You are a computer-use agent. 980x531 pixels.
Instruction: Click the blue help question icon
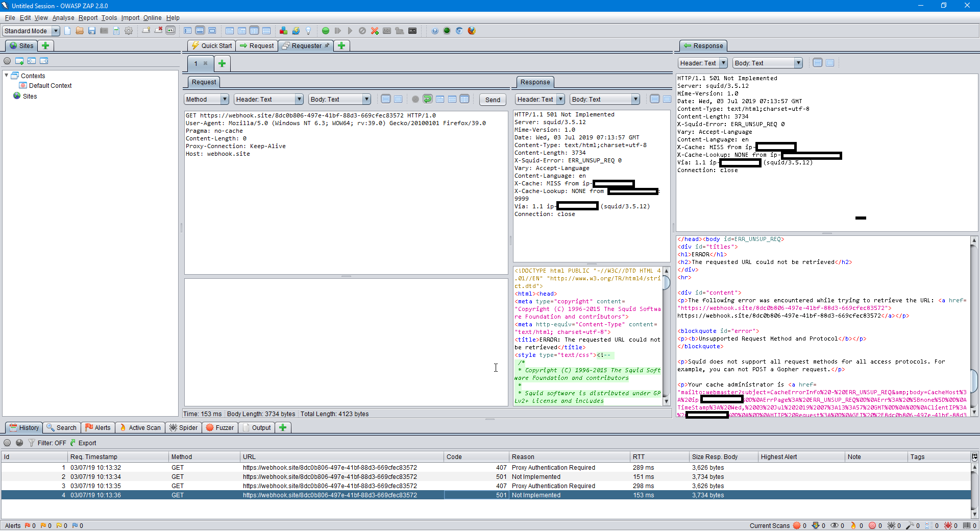pos(435,31)
